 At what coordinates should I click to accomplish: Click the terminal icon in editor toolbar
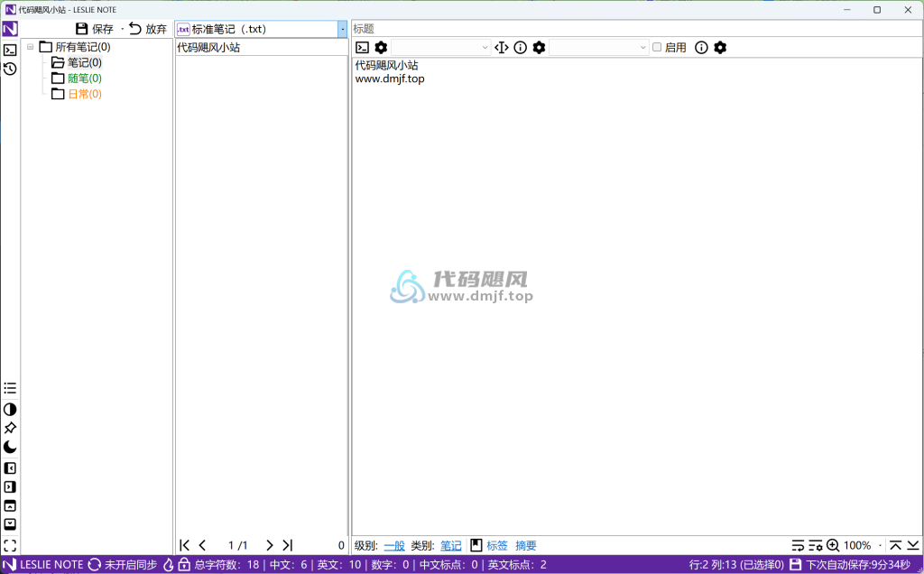(x=363, y=48)
